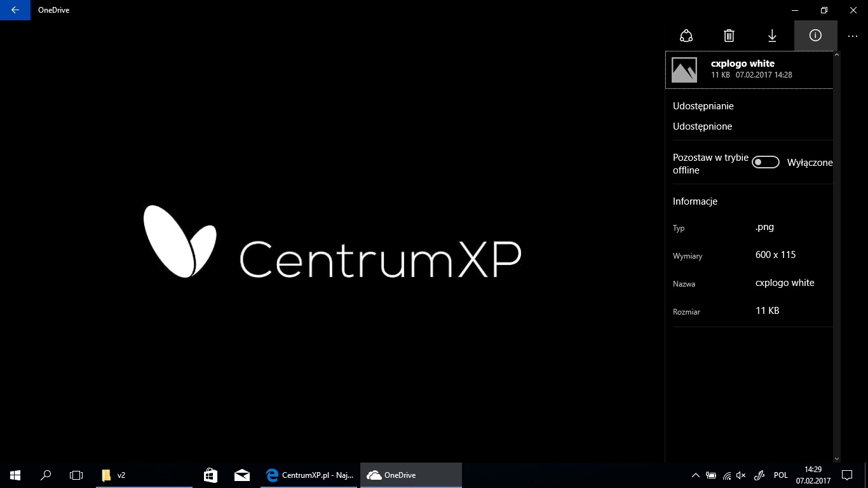Toggle 'Pozostaw w trybie offline' switch
The image size is (868, 488).
coord(765,163)
